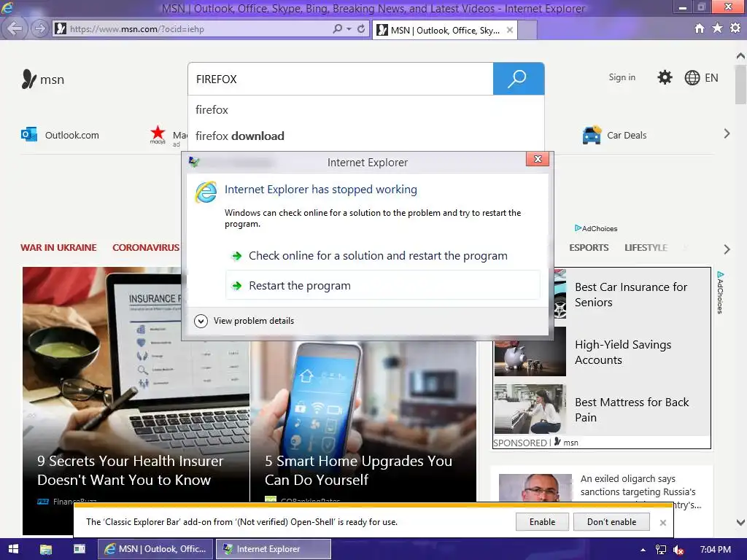
Task: Click the vertical scrollbar thumb
Action: tap(740, 85)
